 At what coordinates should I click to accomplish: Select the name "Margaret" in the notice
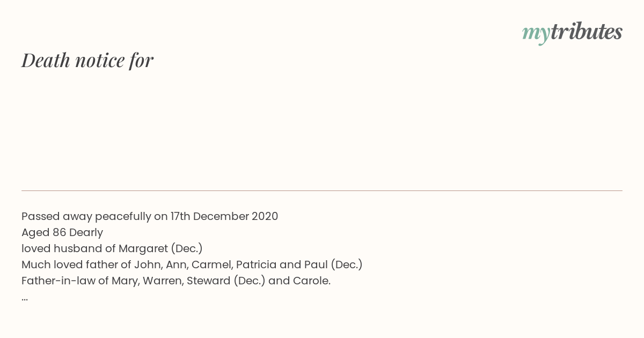pos(143,248)
